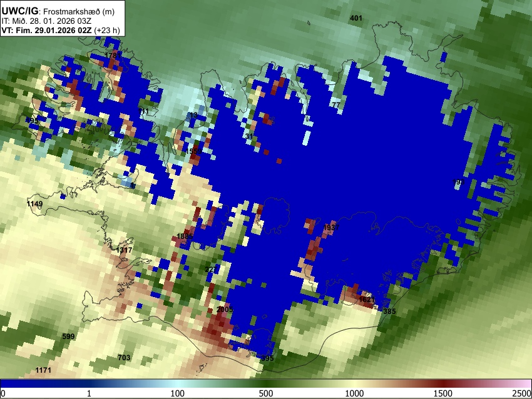Click the map value '599'
532x399 pixels.
tap(68, 336)
